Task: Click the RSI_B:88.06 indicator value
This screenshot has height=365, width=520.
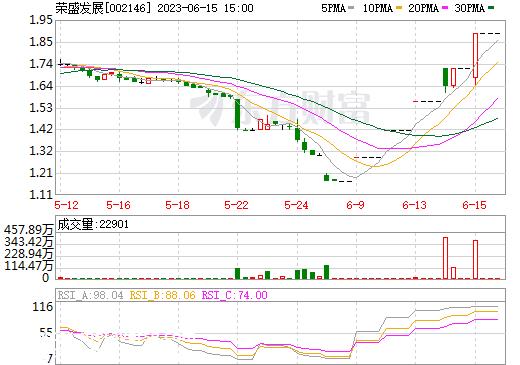Action: point(163,295)
